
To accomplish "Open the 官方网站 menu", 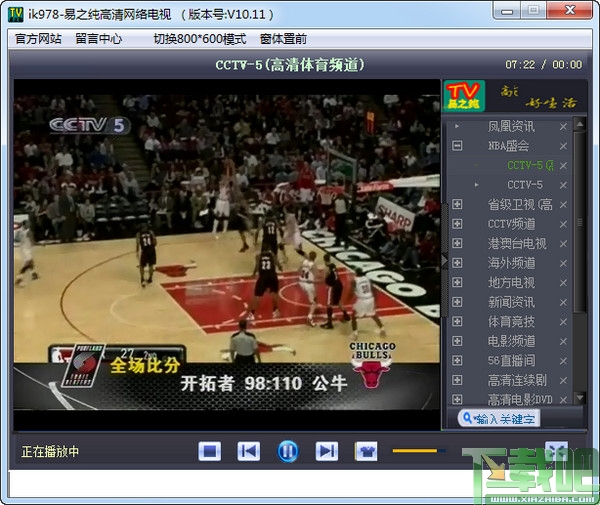I will (x=38, y=39).
